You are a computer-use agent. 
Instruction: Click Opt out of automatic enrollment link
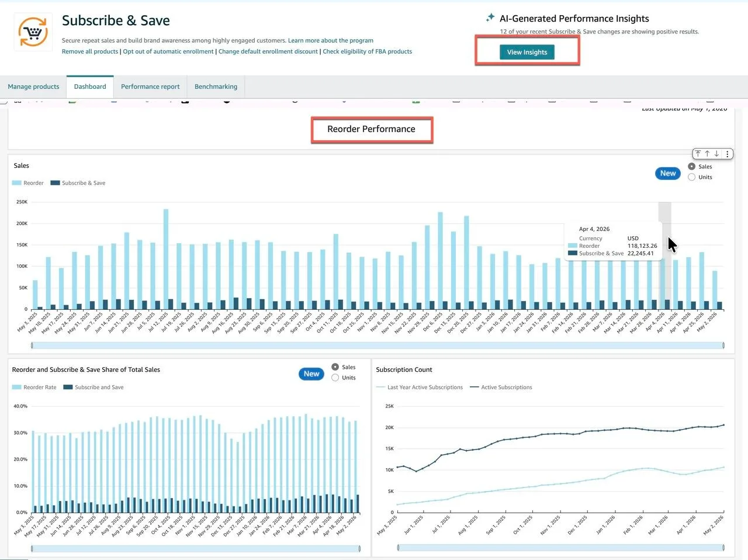168,51
